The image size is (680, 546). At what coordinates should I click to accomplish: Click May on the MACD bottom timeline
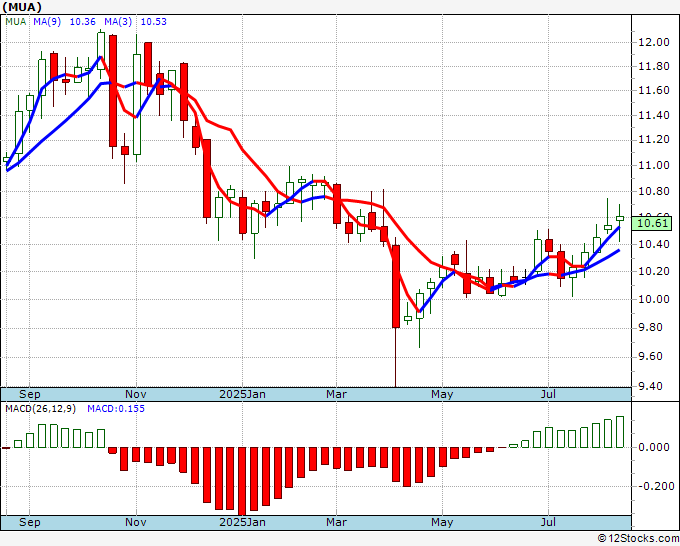442,522
